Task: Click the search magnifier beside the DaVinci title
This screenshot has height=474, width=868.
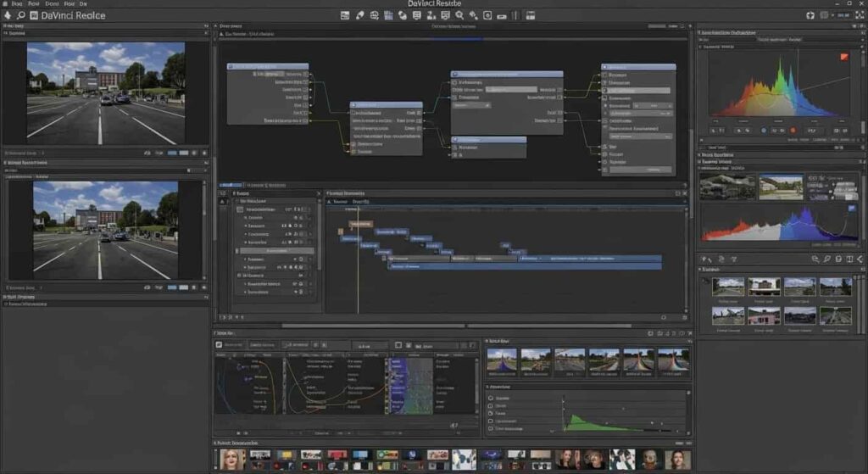Action: click(21, 15)
